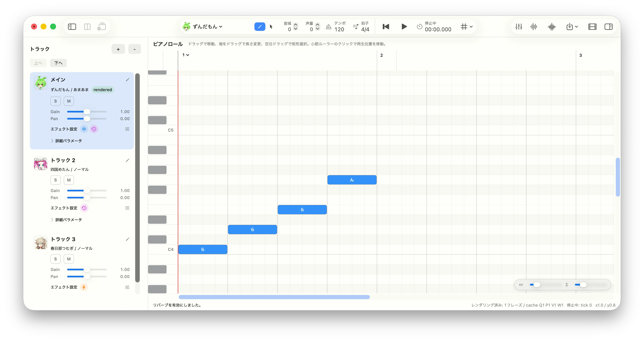Toggle the left sidebar panel icon
644x341 pixels.
click(x=72, y=27)
